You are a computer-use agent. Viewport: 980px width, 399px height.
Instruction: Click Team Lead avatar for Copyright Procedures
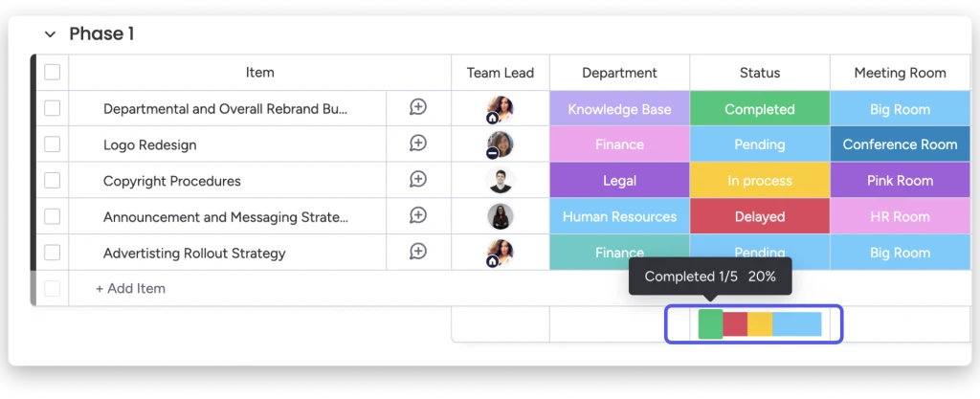point(500,181)
